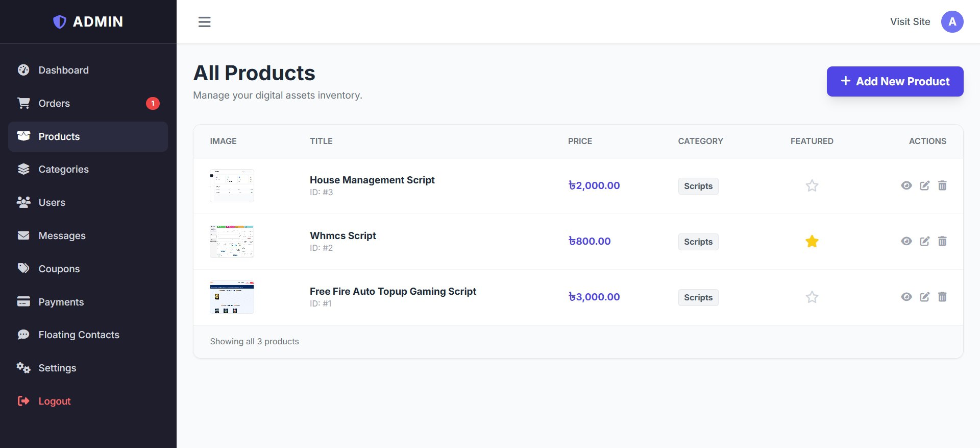Image resolution: width=980 pixels, height=448 pixels.
Task: Toggle featured star for House Management Script
Action: click(x=812, y=185)
